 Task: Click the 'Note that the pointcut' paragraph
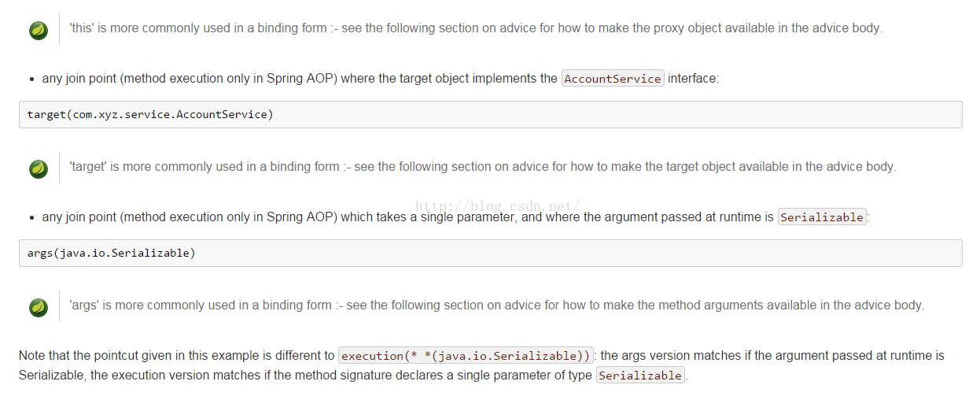point(481,365)
